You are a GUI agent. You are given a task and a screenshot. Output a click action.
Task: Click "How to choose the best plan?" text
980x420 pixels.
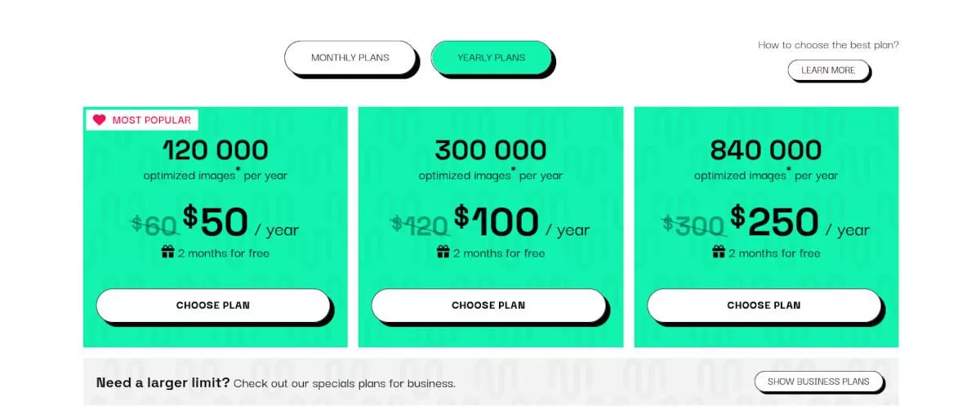(828, 45)
